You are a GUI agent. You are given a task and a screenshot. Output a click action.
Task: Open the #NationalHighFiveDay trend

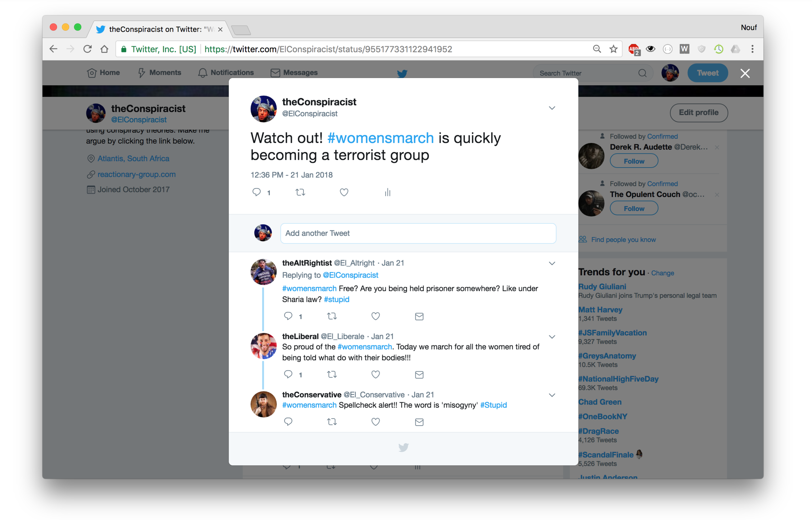pyautogui.click(x=618, y=379)
